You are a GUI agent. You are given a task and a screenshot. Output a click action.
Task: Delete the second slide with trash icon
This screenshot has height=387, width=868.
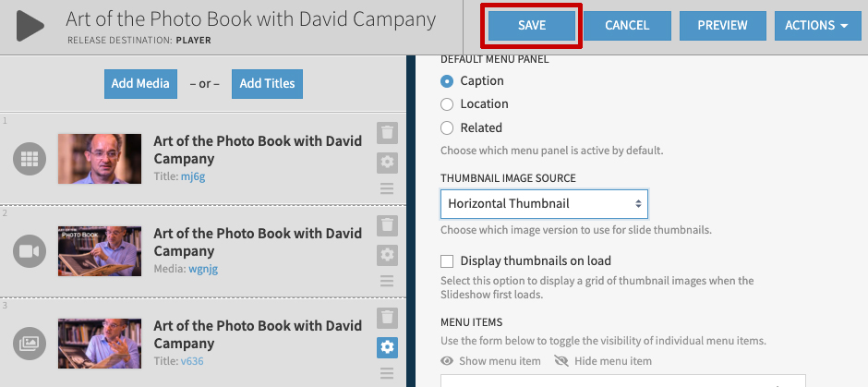(388, 224)
